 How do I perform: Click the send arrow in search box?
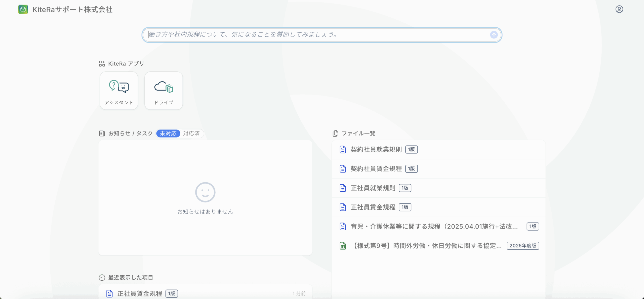[494, 35]
